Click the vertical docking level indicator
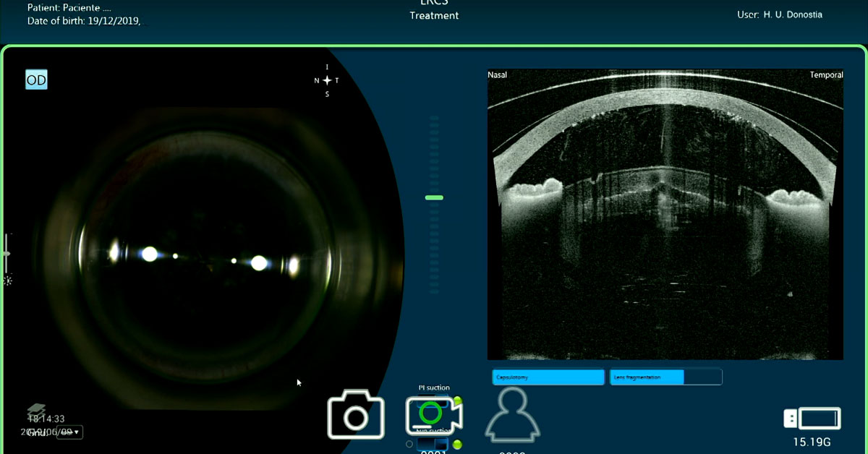The width and height of the screenshot is (868, 454). pyautogui.click(x=434, y=204)
